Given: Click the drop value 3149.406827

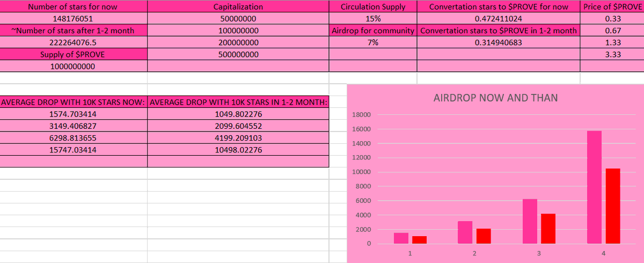Looking at the screenshot, I should [x=73, y=126].
